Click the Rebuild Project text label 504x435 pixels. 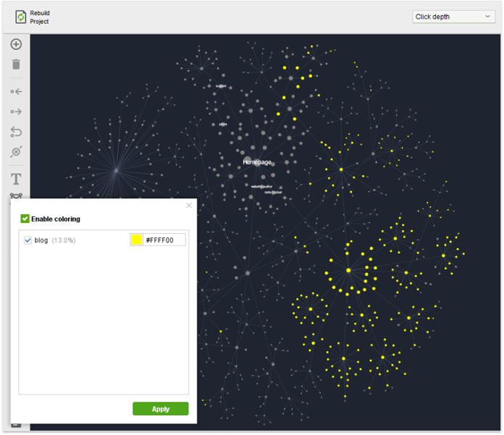(x=40, y=17)
